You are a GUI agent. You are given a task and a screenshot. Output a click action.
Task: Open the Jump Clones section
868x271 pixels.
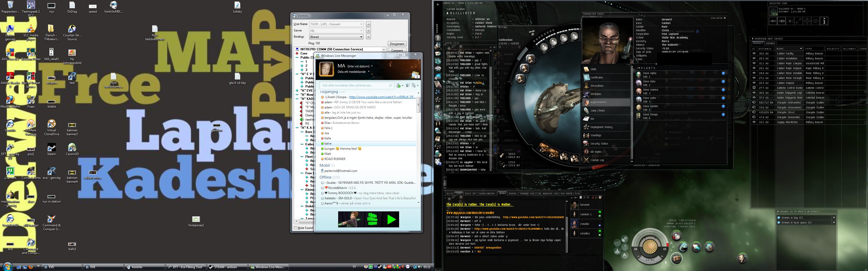point(606,110)
